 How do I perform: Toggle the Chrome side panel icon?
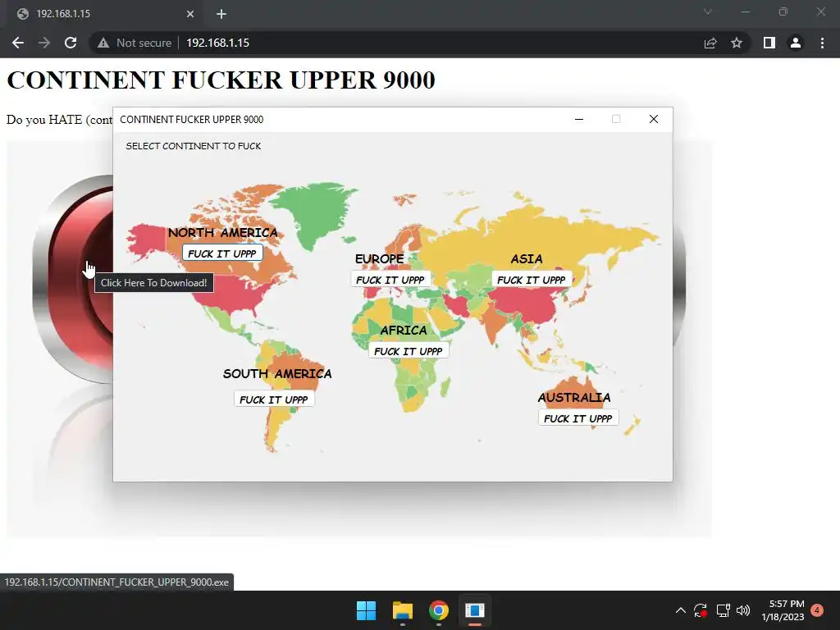[769, 43]
